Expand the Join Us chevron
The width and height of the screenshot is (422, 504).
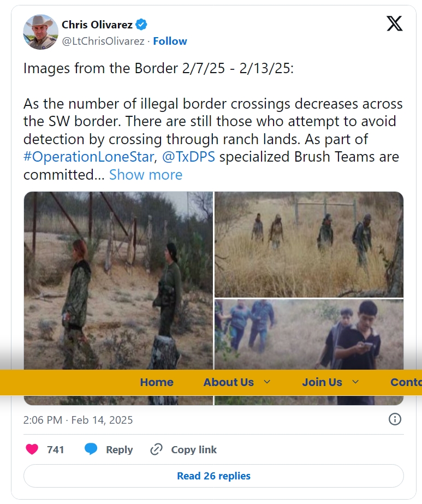click(x=355, y=382)
